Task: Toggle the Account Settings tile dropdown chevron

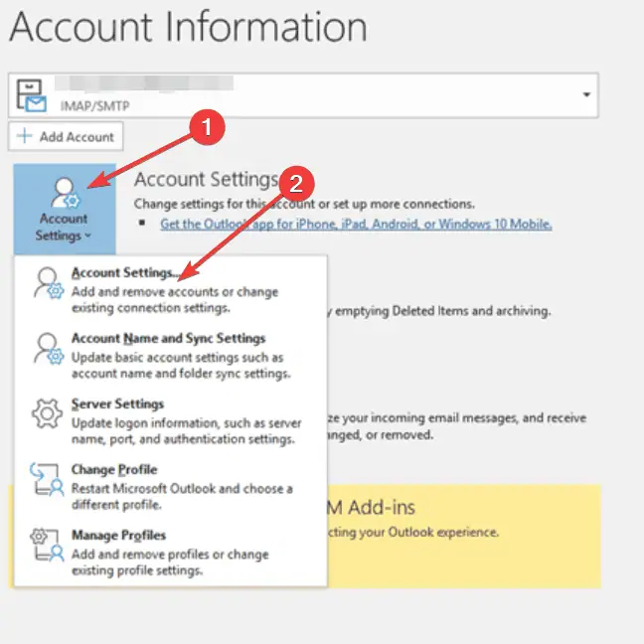Action: tap(87, 237)
